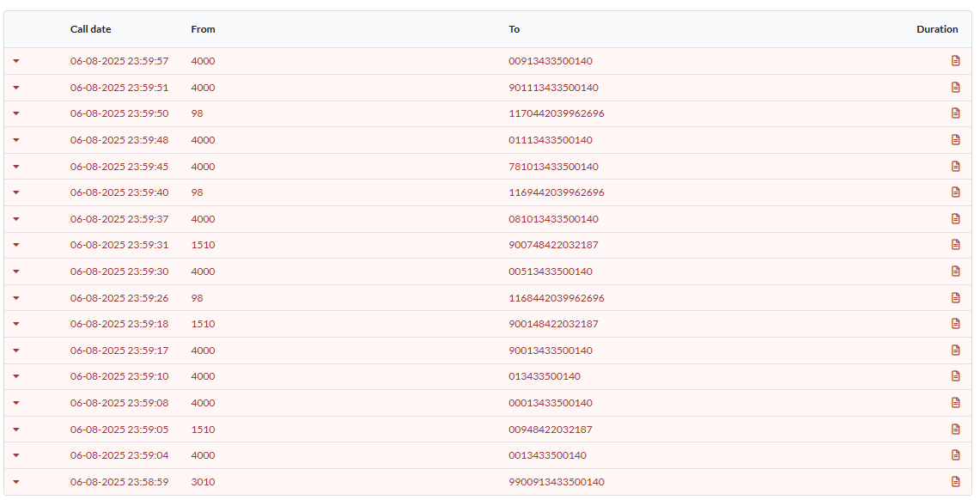Click the From column header
Image resolution: width=980 pixels, height=500 pixels.
(203, 29)
